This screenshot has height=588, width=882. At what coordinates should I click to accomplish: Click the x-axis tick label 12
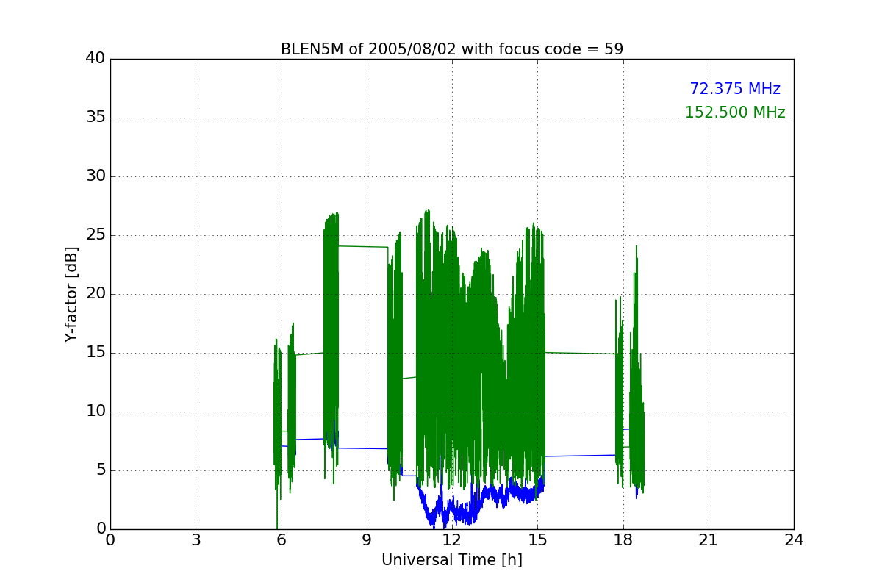coord(452,540)
